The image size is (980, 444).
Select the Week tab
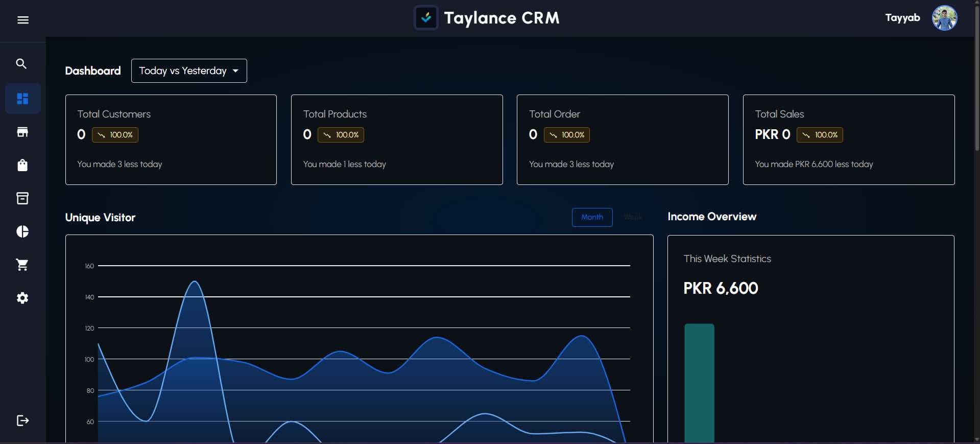[x=633, y=217]
